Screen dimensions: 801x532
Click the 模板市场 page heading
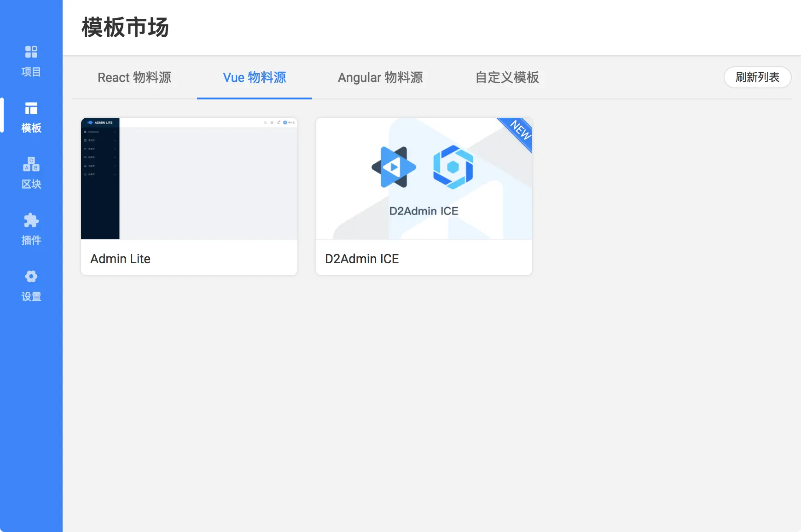[x=125, y=28]
